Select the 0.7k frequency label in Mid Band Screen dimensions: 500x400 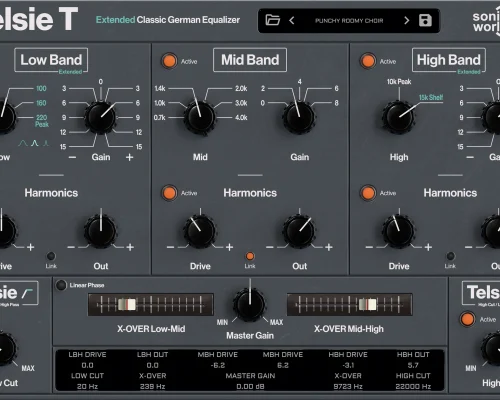[x=160, y=118]
